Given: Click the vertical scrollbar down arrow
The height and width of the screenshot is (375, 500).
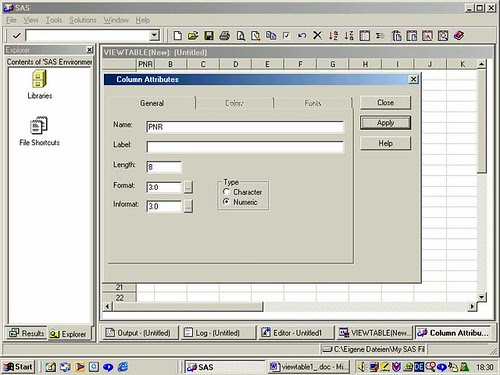Looking at the screenshot, I should [482, 297].
